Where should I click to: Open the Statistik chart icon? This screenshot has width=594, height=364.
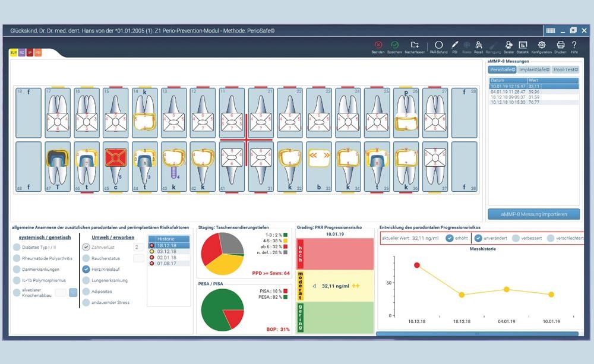click(523, 45)
